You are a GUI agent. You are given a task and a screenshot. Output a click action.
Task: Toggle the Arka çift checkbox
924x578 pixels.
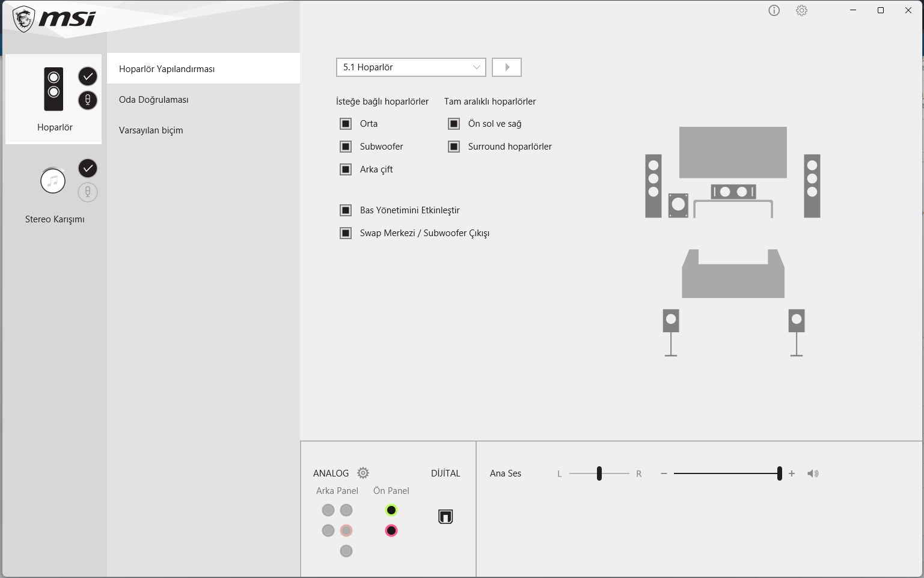coord(346,169)
